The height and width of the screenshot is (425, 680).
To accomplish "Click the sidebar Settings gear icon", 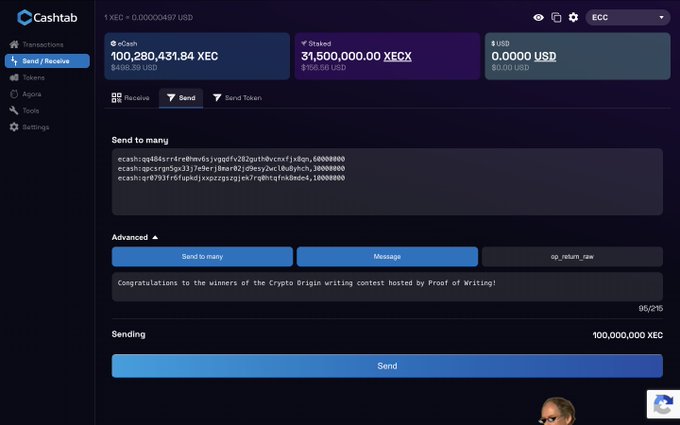I will [x=14, y=127].
